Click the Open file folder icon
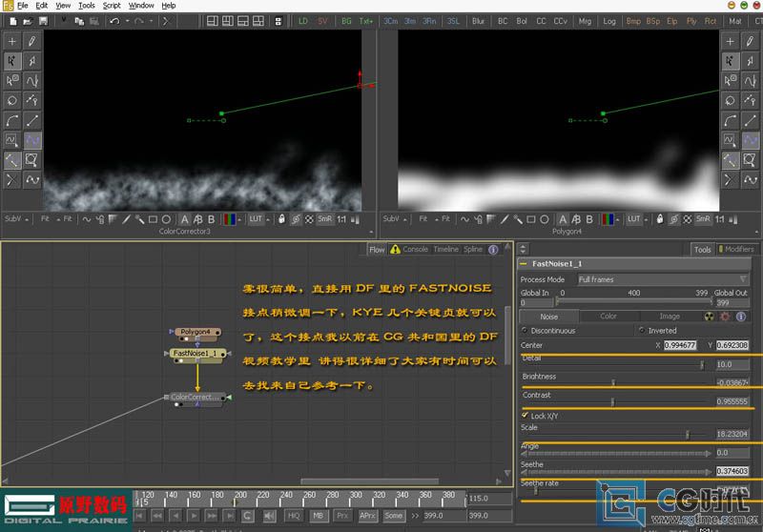Screen dimensions: 763x532 [29, 21]
